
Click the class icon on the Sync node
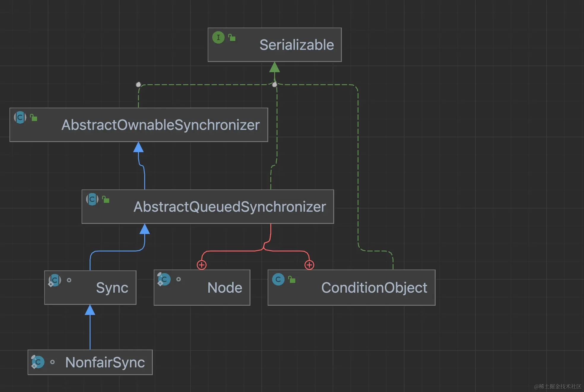click(x=55, y=280)
